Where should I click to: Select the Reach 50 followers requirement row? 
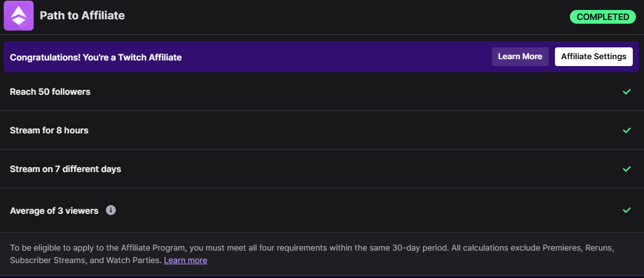[x=322, y=92]
